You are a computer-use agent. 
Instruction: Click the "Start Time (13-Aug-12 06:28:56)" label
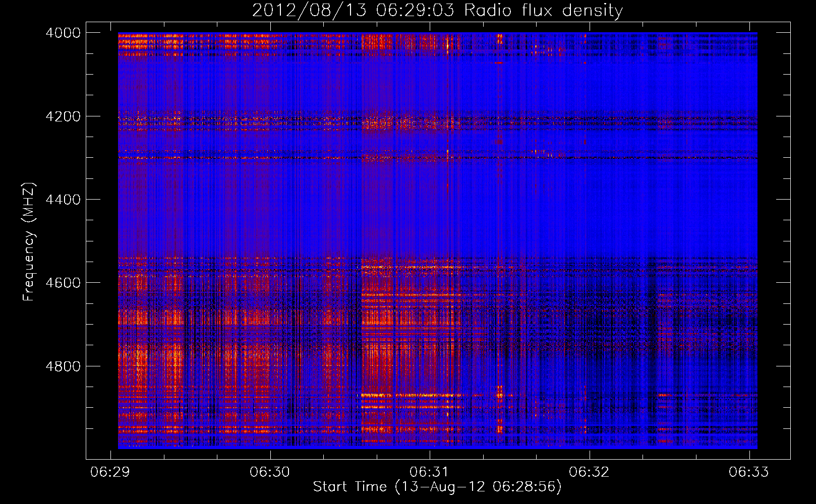pos(437,486)
